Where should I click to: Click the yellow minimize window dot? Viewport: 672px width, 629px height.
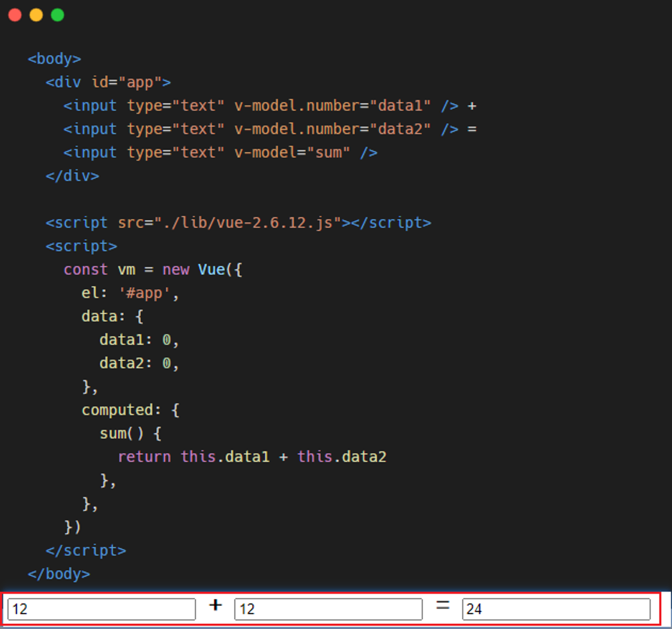point(36,15)
